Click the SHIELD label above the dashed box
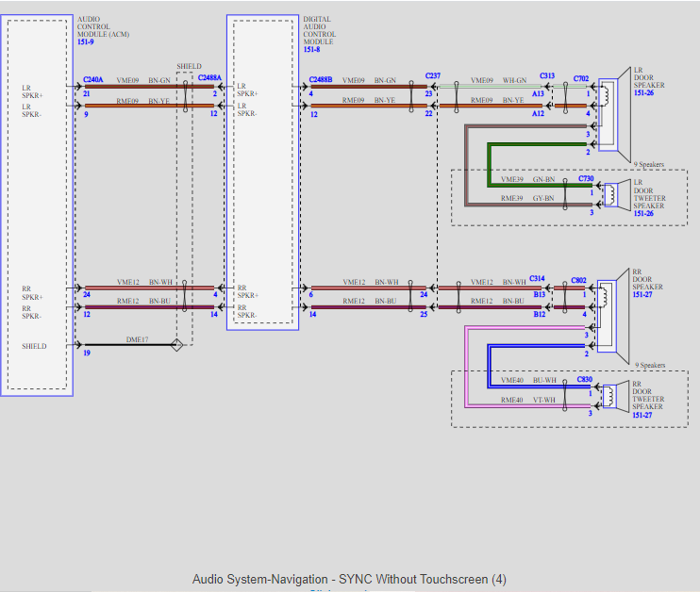Image resolution: width=700 pixels, height=592 pixels. coord(189,66)
